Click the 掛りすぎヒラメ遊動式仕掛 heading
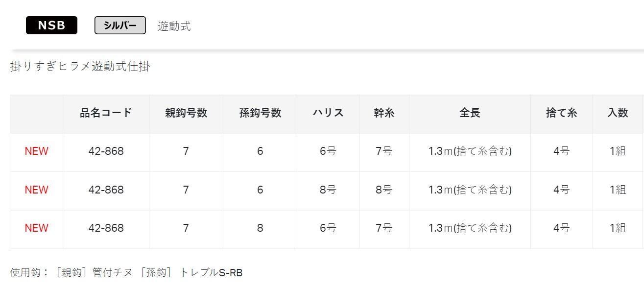The width and height of the screenshot is (644, 290). pos(80,66)
